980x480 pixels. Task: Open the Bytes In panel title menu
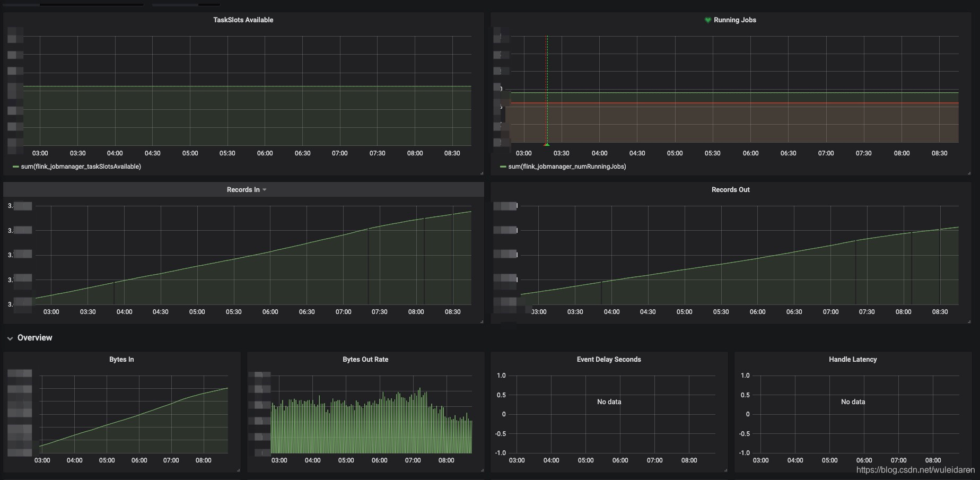click(121, 360)
